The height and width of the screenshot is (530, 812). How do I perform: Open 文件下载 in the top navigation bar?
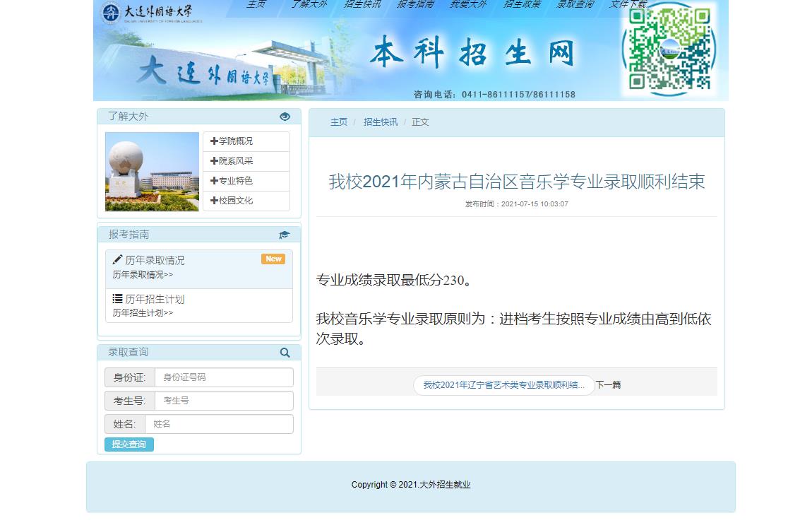pyautogui.click(x=628, y=5)
